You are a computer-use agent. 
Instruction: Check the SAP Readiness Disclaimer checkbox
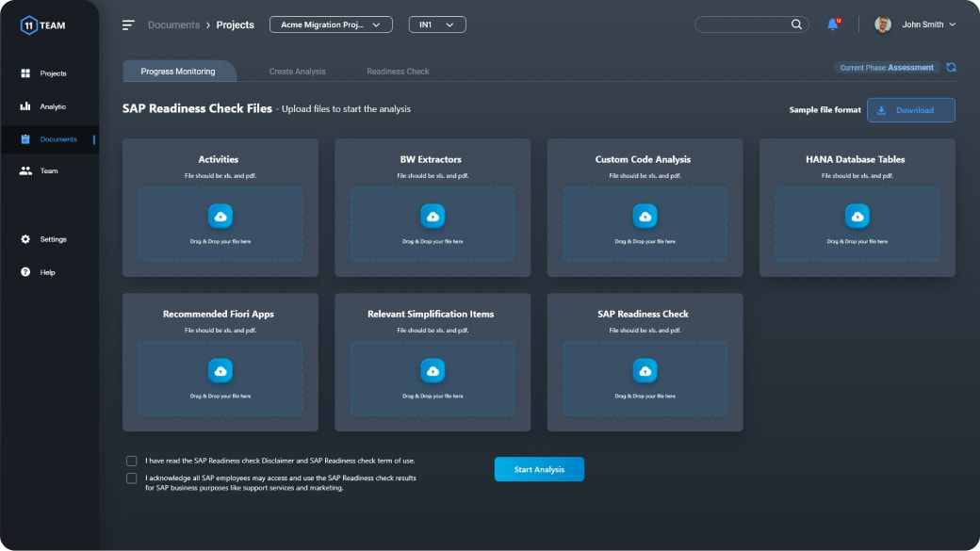[x=131, y=462]
